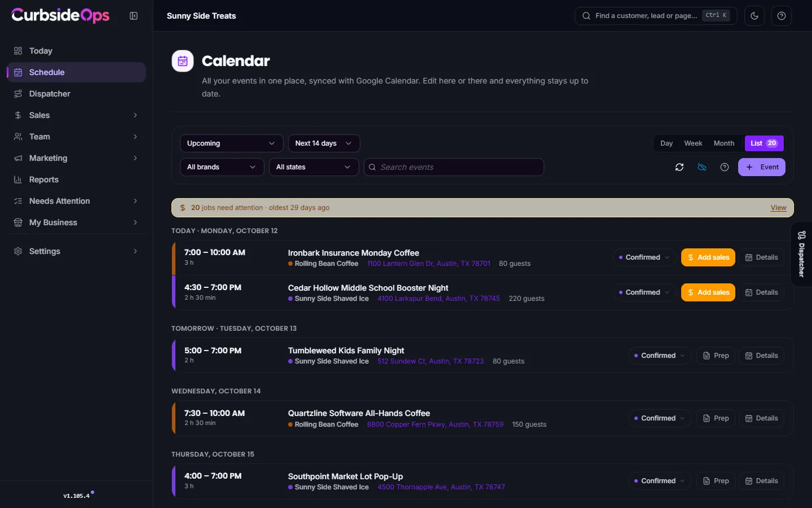Open Details for Cedar Hollow Booster Night
The width and height of the screenshot is (812, 508).
[x=761, y=292]
